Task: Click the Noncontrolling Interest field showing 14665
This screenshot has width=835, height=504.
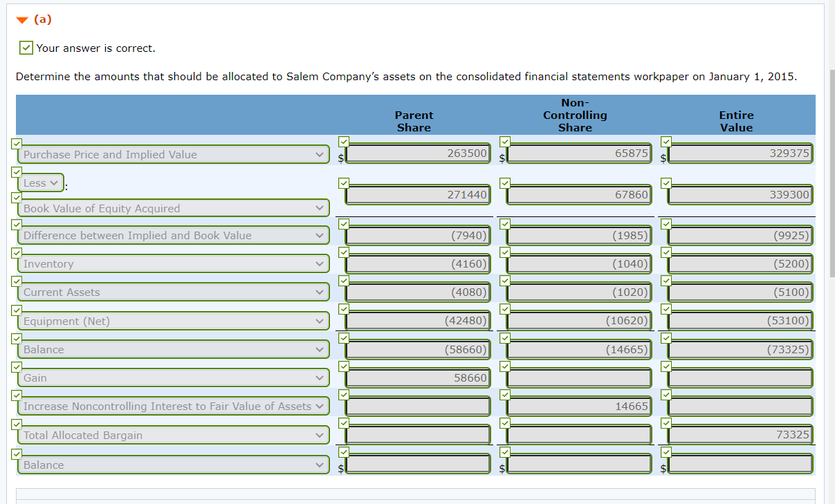Action: click(x=579, y=406)
